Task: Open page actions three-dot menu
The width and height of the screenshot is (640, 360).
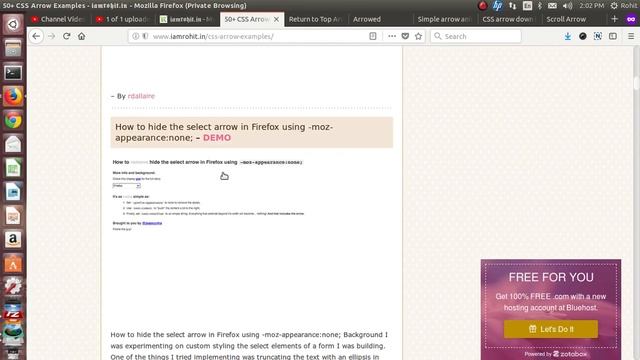Action: click(x=392, y=36)
